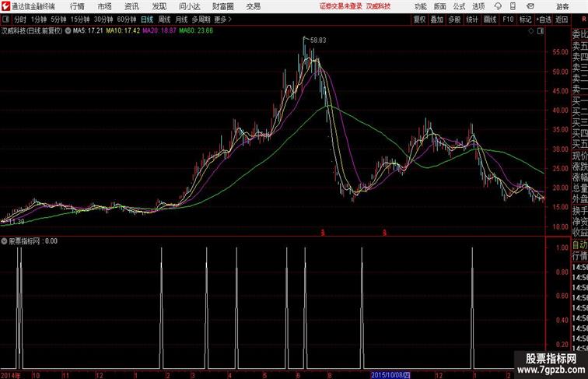Click the 通达信 red logo icon

tap(5, 6)
